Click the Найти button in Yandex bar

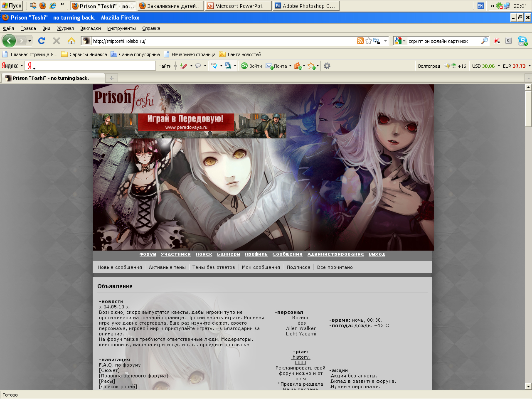point(165,66)
